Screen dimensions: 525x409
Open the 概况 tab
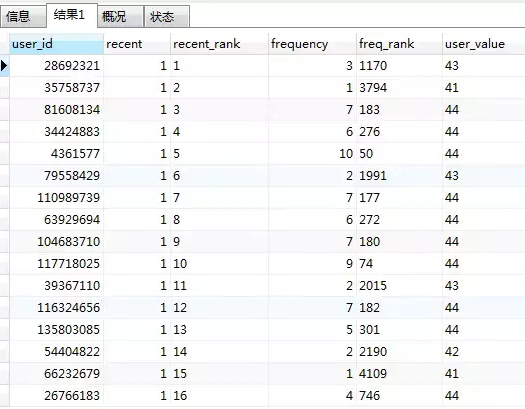[121, 16]
